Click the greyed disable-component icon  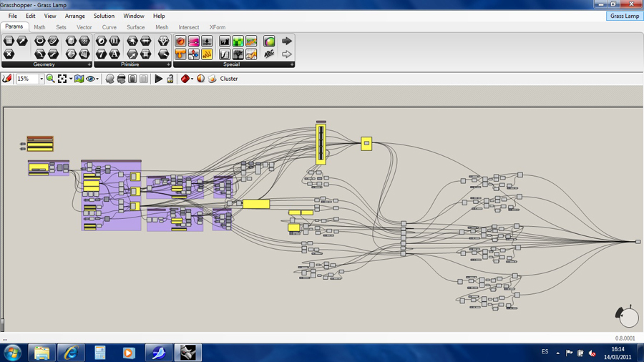pos(143,79)
